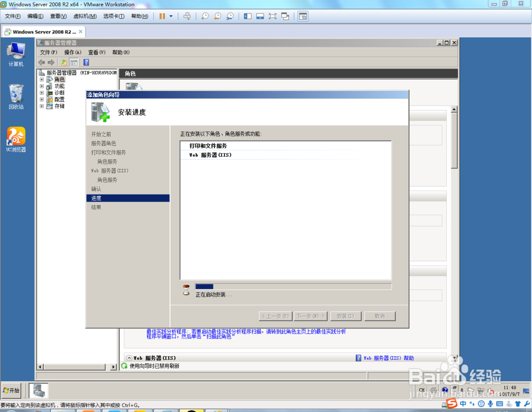
Task: Open VMware 虚拟机(M) menu
Action: coord(85,16)
